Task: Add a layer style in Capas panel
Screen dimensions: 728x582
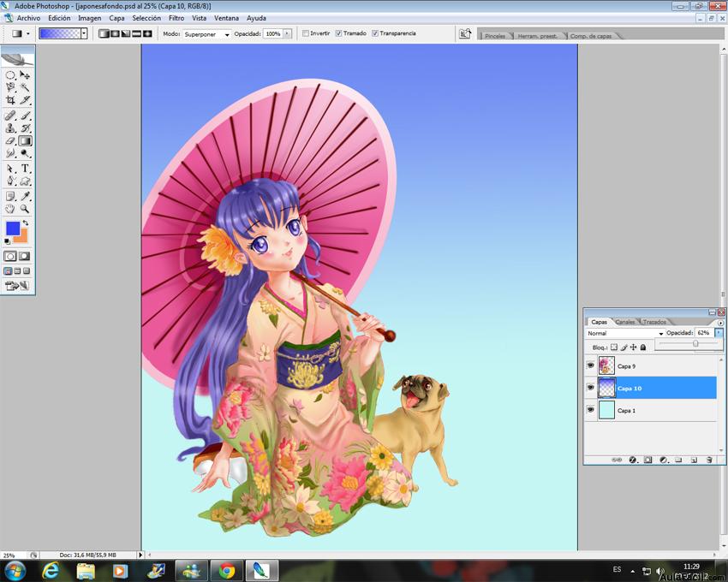Action: click(632, 460)
